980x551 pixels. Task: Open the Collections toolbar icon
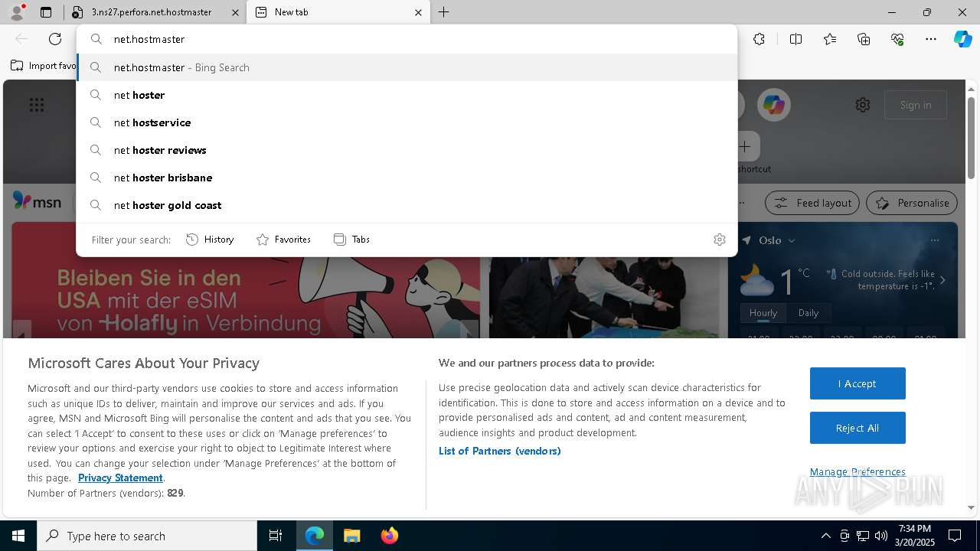point(864,39)
